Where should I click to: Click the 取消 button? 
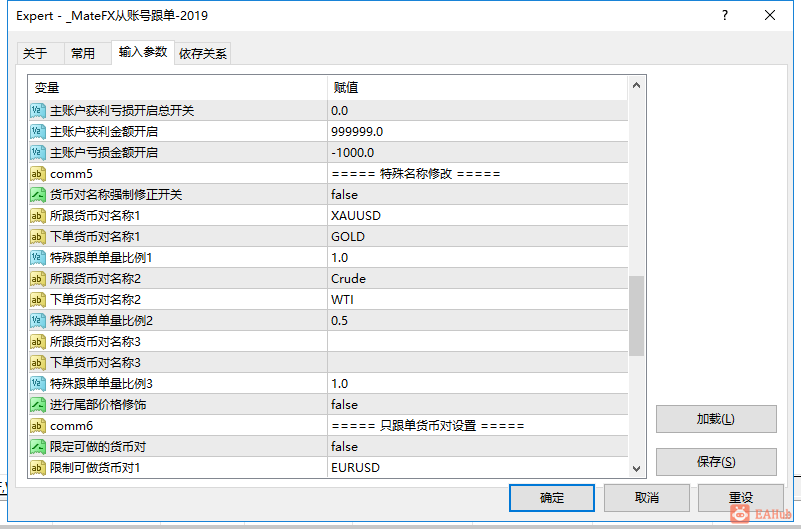point(647,497)
